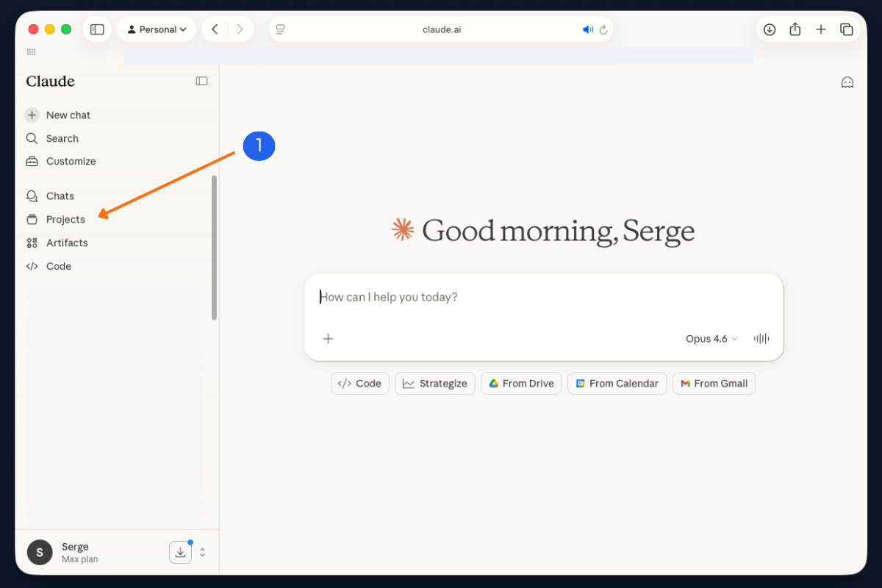Click the orange Claude spark logo

(x=402, y=229)
